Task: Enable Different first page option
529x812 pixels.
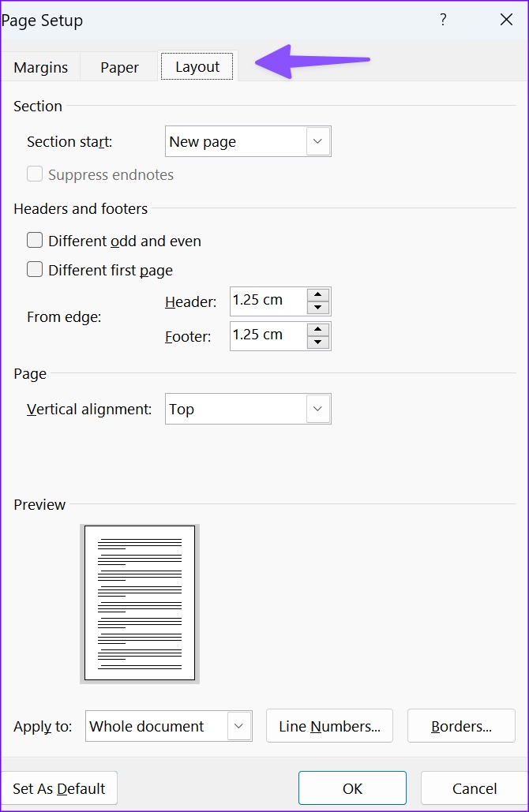Action: tap(35, 270)
